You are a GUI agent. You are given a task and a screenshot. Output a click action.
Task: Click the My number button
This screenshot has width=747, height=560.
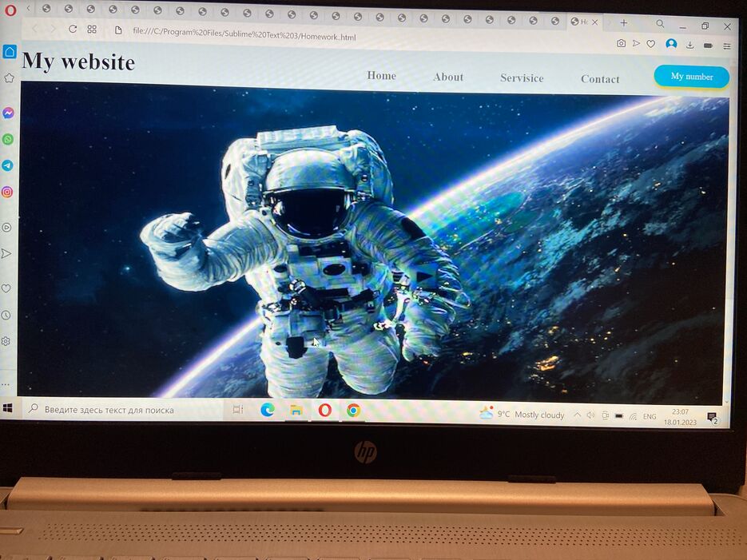692,76
